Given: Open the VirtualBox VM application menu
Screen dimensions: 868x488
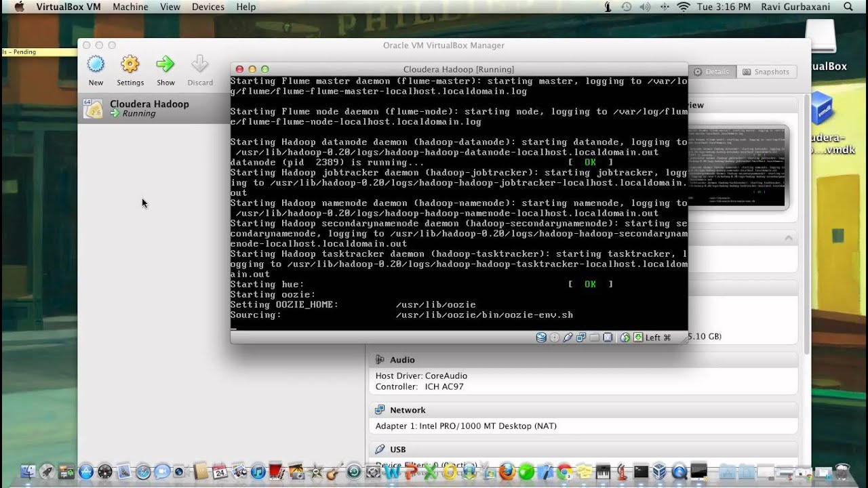Looking at the screenshot, I should pyautogui.click(x=68, y=7).
